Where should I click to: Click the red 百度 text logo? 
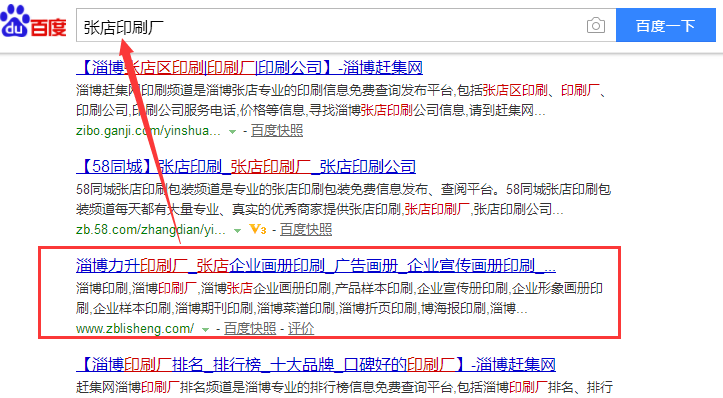[x=48, y=27]
